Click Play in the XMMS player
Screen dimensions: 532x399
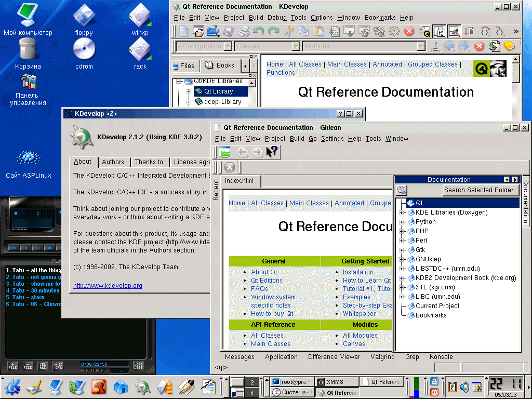click(x=26, y=248)
